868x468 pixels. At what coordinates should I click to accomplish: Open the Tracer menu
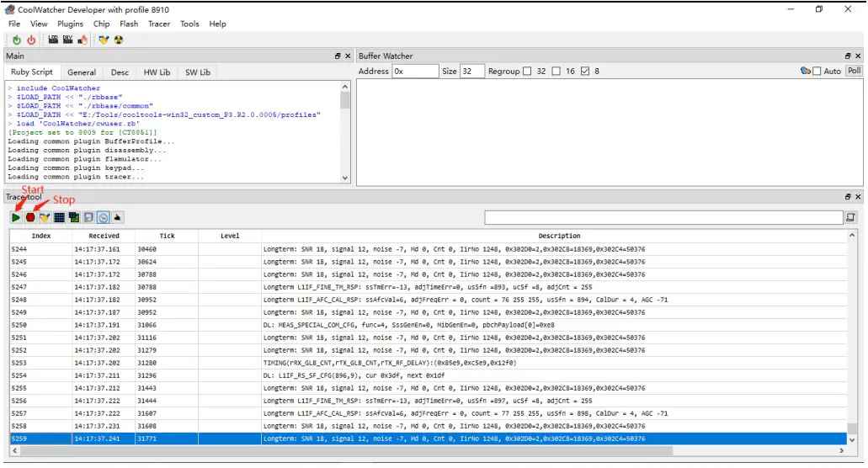tap(159, 24)
